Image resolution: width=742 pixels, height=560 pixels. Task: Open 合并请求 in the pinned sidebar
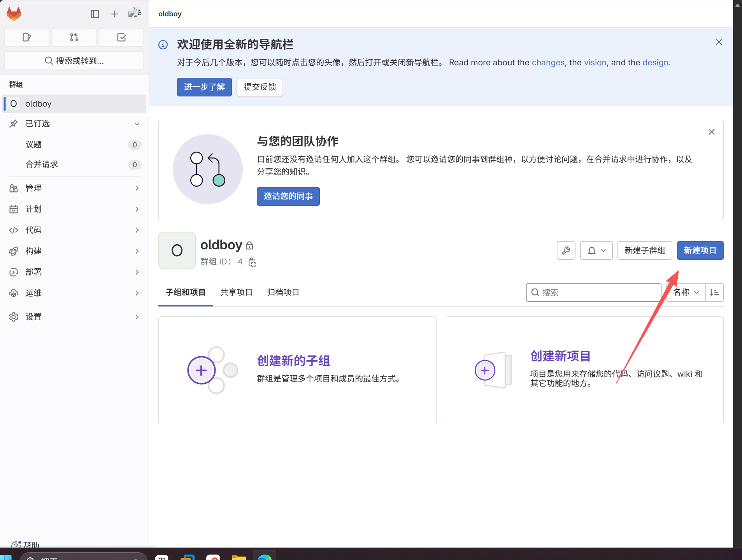tap(74, 164)
